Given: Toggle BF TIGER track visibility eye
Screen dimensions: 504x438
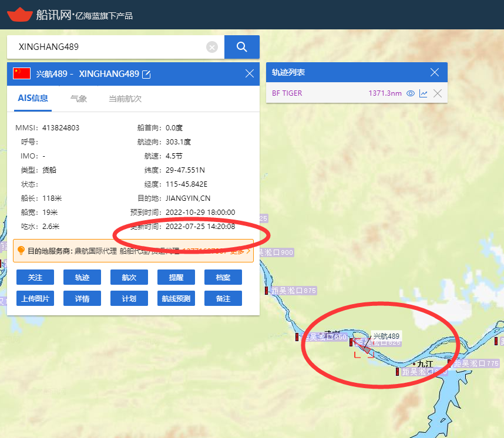Looking at the screenshot, I should [411, 93].
